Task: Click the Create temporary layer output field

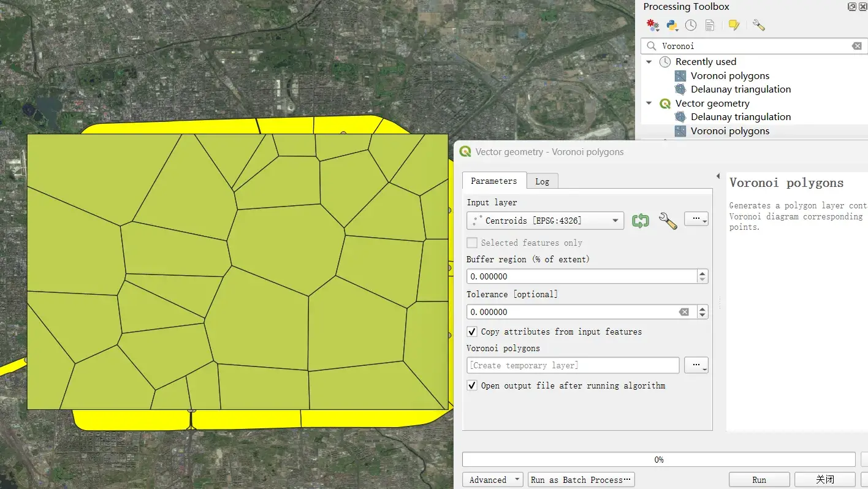Action: pos(573,365)
